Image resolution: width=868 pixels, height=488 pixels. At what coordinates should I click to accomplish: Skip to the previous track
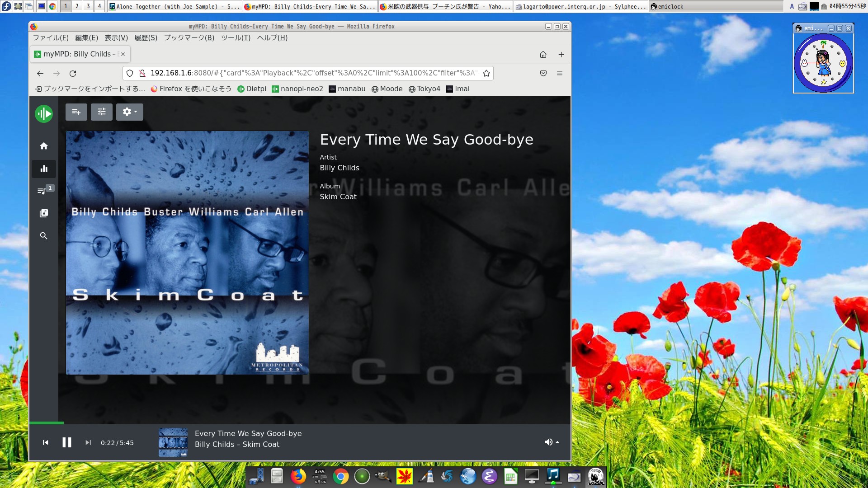click(x=45, y=443)
